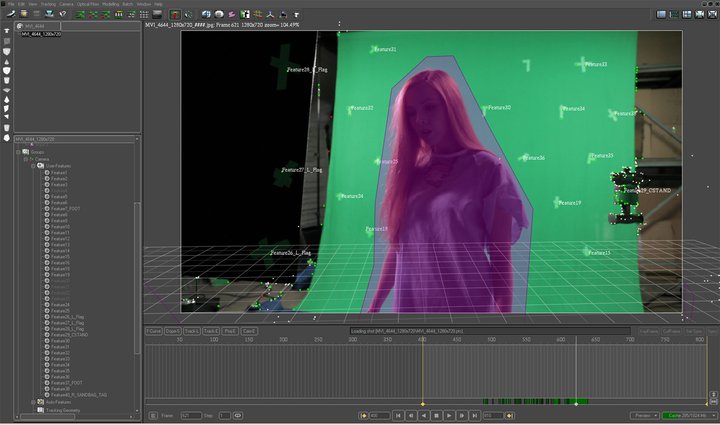This screenshot has width=720, height=425.
Task: Select Feature29_CSTAND in the feature tree
Action: (x=69, y=335)
